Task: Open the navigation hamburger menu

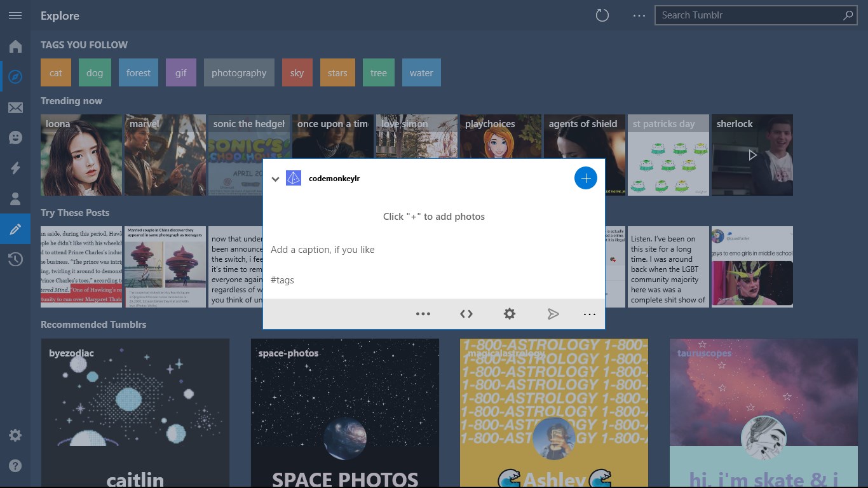Action: (x=15, y=16)
